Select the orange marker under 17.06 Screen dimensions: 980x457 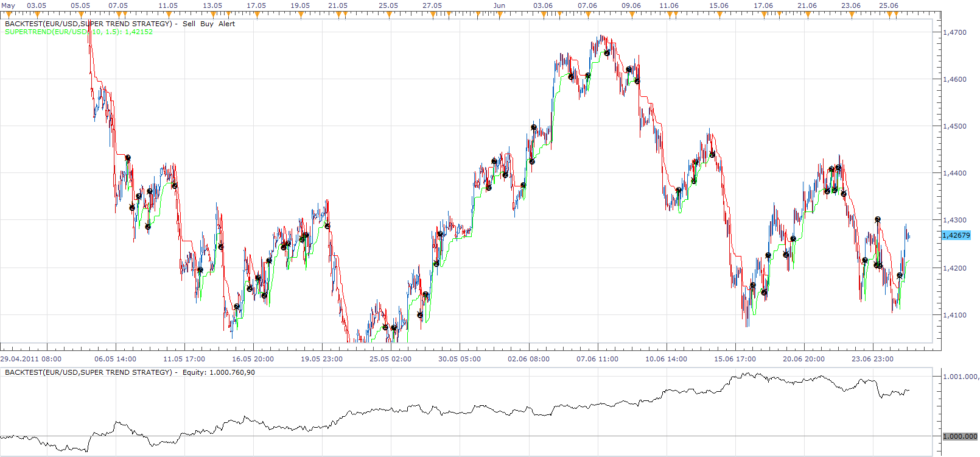point(763,15)
